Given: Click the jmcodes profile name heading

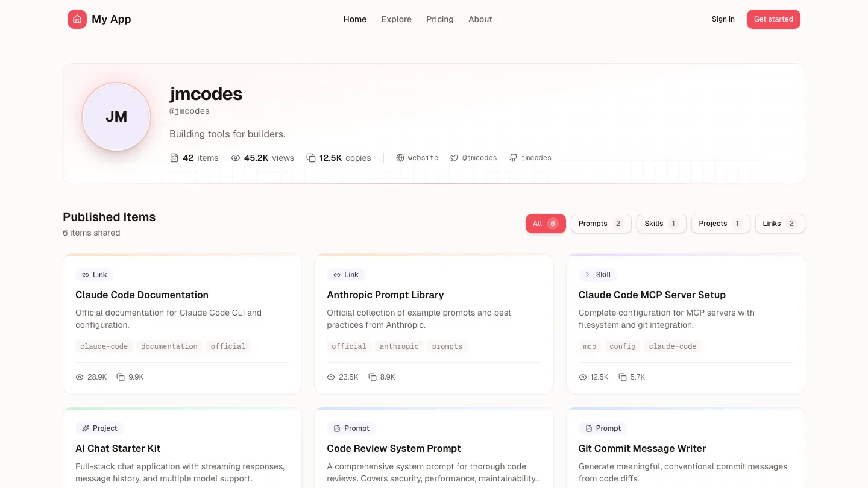Looking at the screenshot, I should [x=206, y=94].
